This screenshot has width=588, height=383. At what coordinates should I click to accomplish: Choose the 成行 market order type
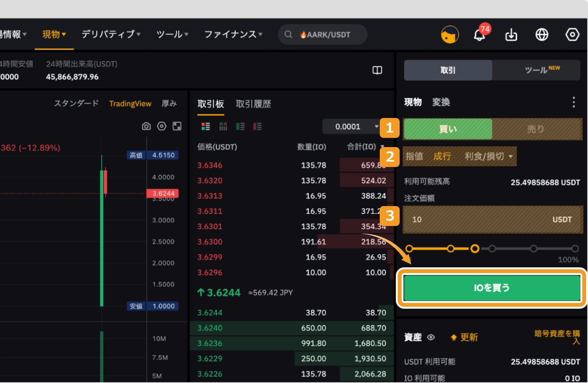pos(442,156)
